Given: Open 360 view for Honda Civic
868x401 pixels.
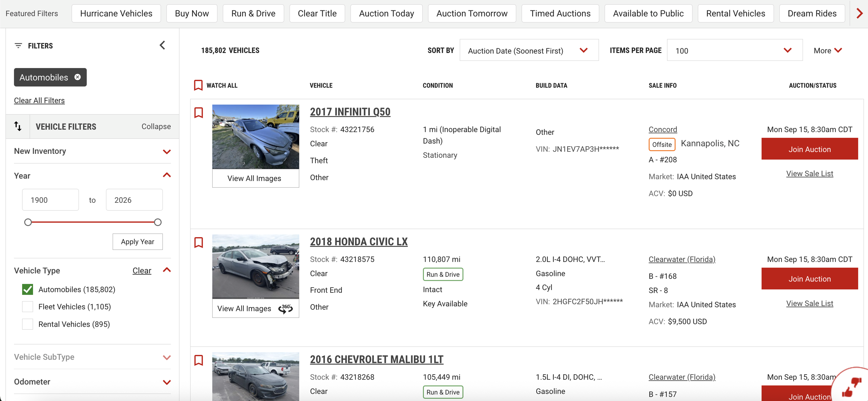Looking at the screenshot, I should point(285,308).
